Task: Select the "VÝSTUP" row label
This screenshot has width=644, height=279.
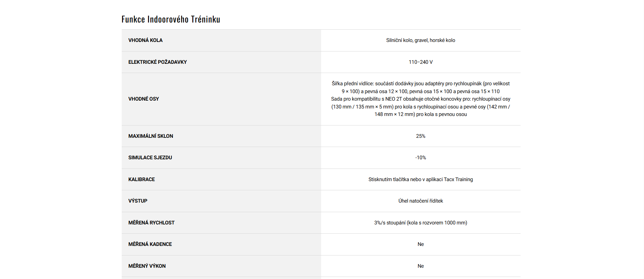Action: [138, 201]
